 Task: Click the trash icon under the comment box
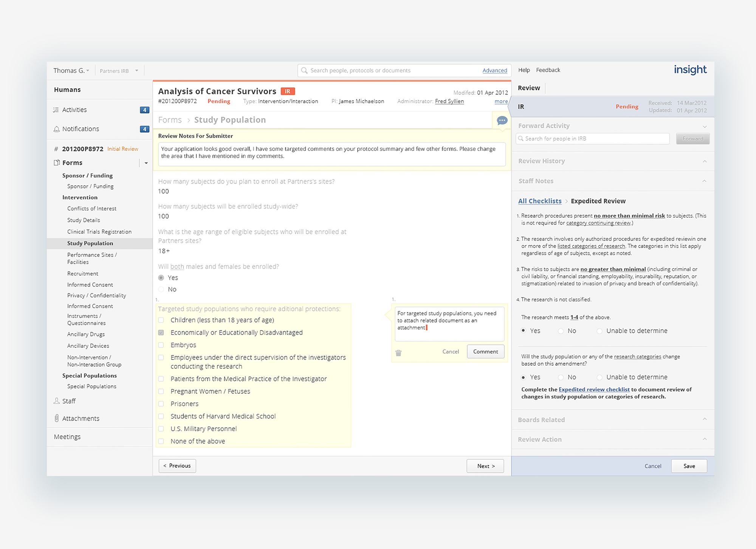398,353
